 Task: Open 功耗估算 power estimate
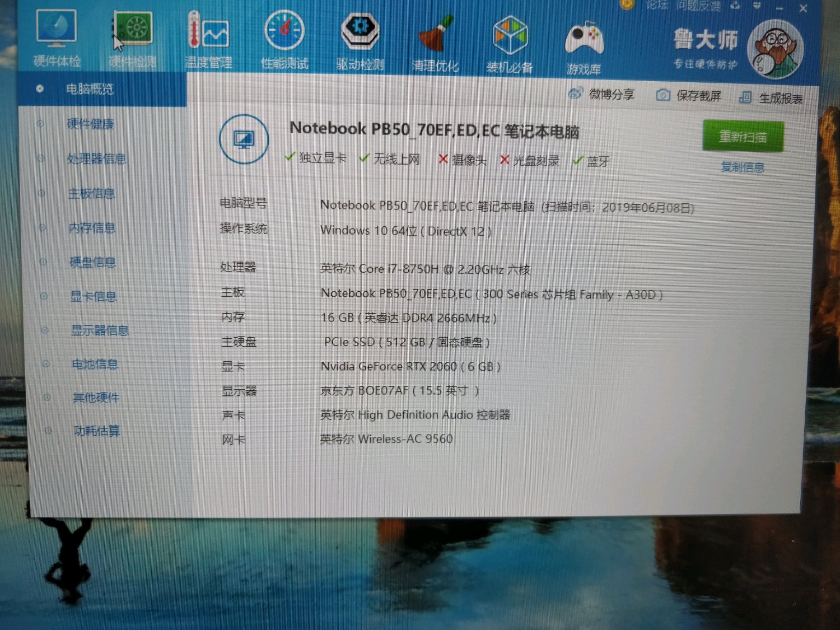[x=97, y=431]
